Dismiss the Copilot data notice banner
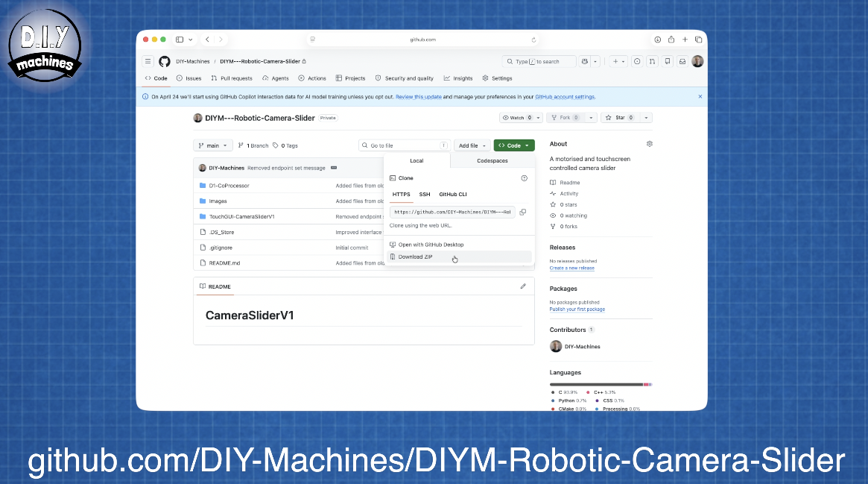Viewport: 868px width, 484px height. (x=700, y=96)
